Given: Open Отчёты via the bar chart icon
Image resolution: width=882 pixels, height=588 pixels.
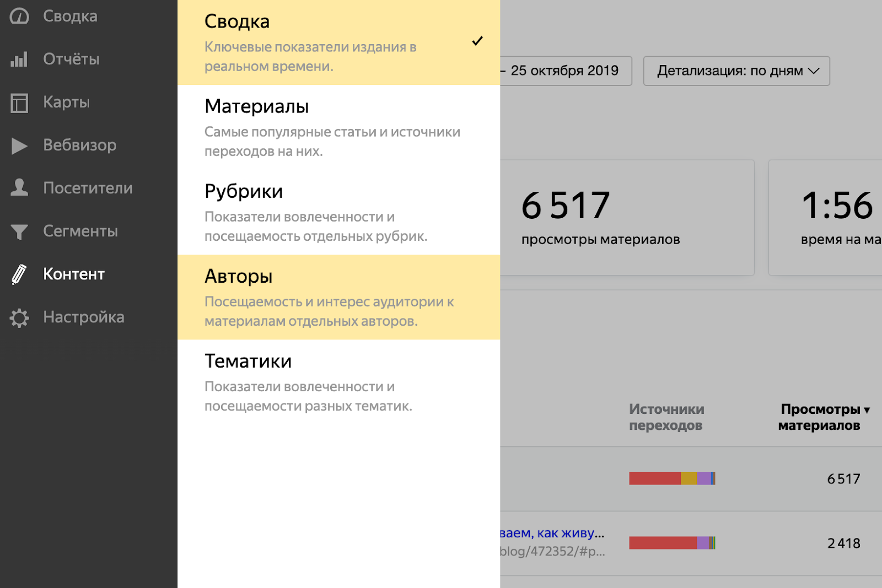Looking at the screenshot, I should pos(20,59).
